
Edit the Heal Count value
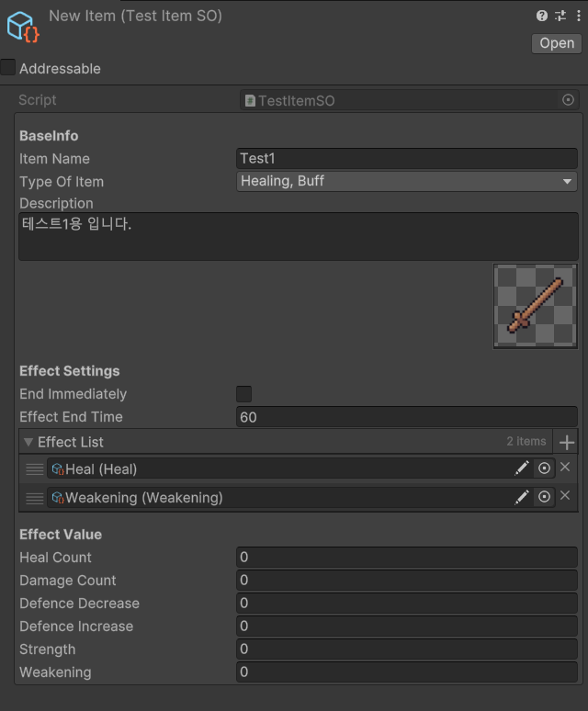[407, 558]
